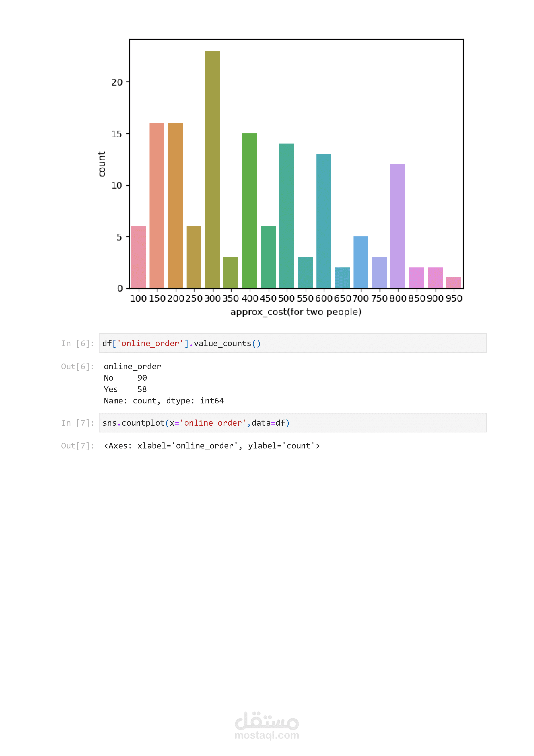Click the In [6]: prompt label
This screenshot has height=756, width=534.
(78, 344)
